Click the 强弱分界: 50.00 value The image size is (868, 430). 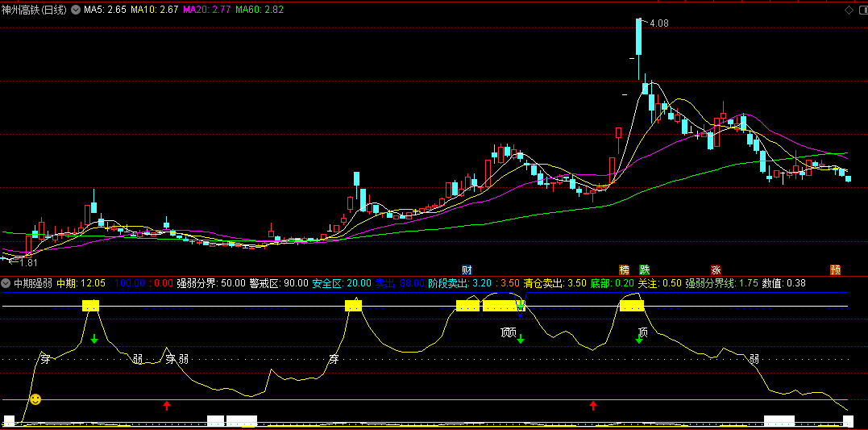(x=211, y=283)
